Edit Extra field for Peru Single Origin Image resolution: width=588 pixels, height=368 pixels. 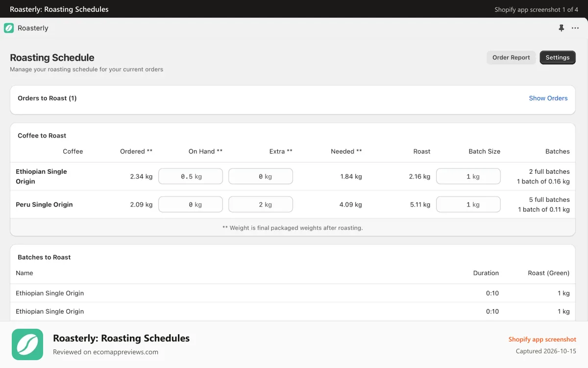[261, 204]
